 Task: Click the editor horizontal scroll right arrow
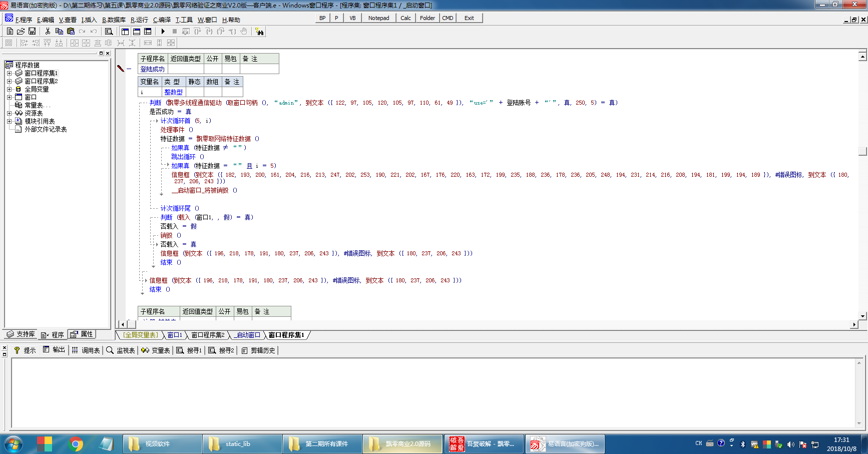[854, 324]
